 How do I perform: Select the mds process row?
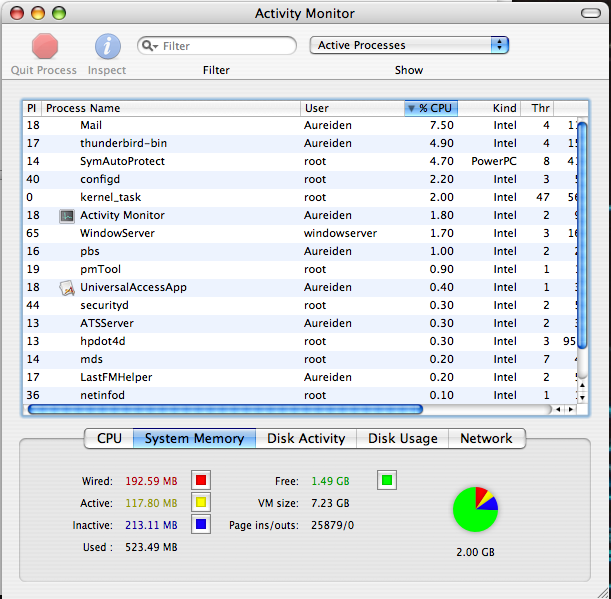pos(300,359)
